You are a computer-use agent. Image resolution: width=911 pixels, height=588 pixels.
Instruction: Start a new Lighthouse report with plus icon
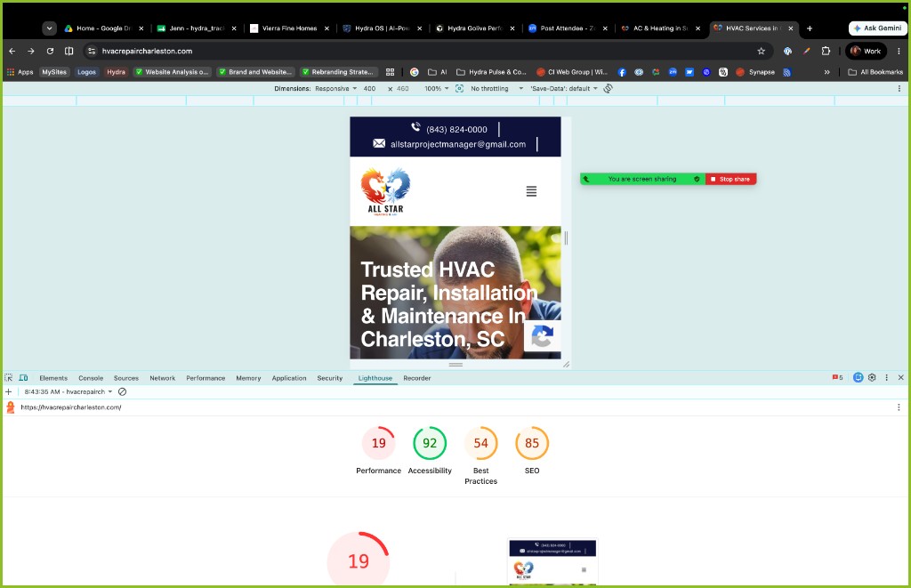9,391
